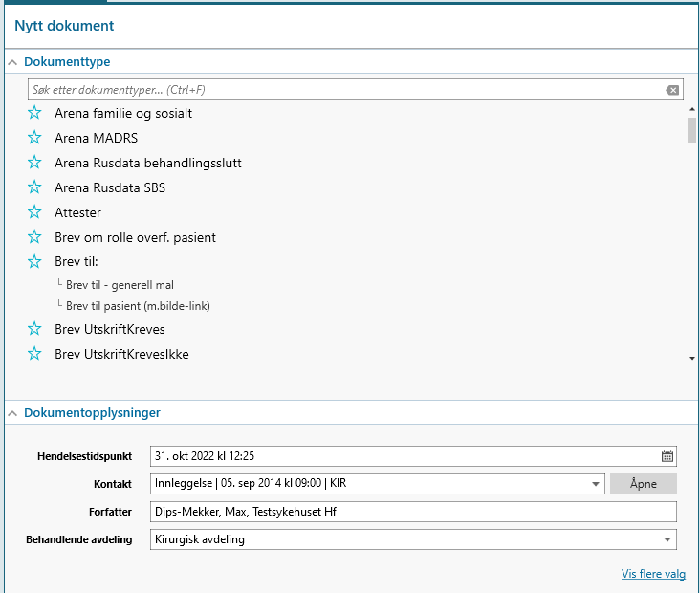Image resolution: width=700 pixels, height=593 pixels.
Task: Mark Arena MADRS as favorite
Action: point(35,138)
